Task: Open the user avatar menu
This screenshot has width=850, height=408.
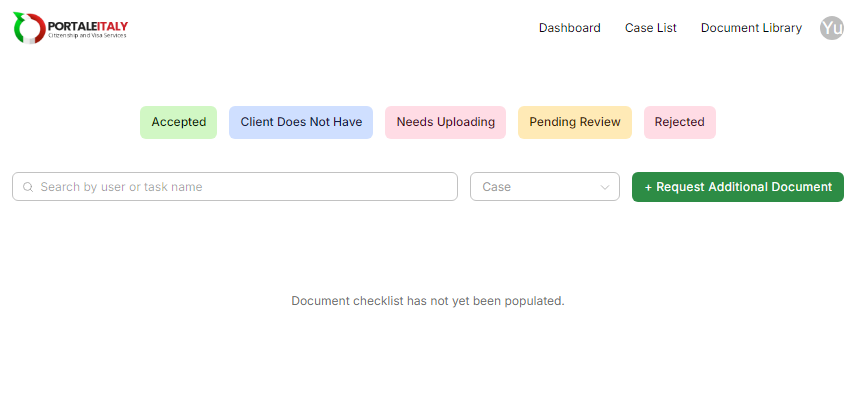Action: (x=832, y=28)
